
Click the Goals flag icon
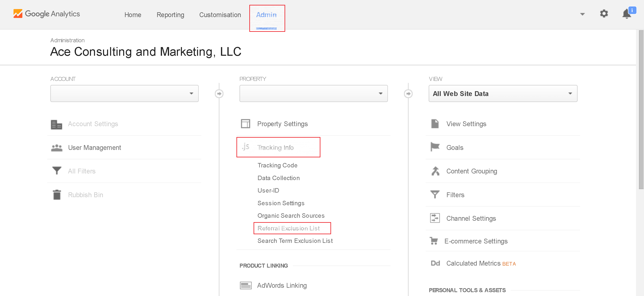(435, 147)
